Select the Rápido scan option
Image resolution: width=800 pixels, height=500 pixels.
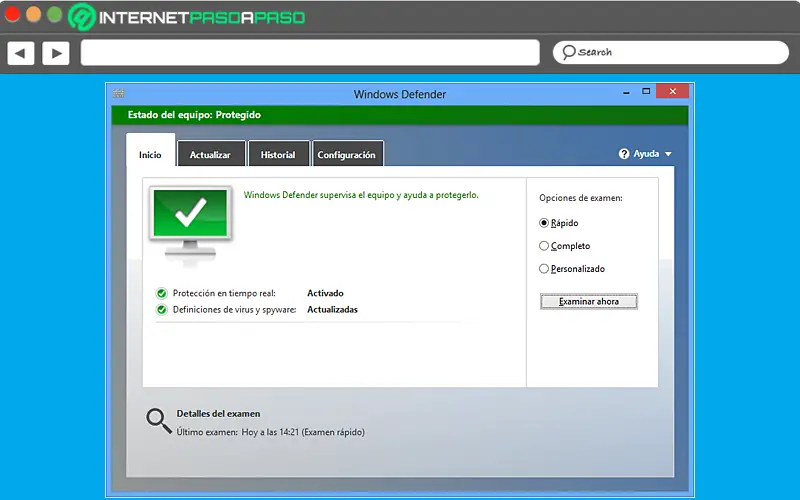point(544,223)
